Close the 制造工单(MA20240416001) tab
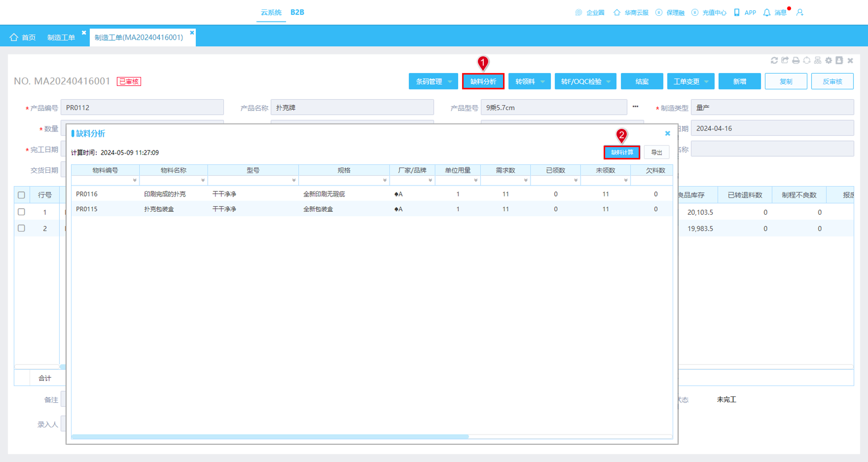868x462 pixels. (192, 33)
